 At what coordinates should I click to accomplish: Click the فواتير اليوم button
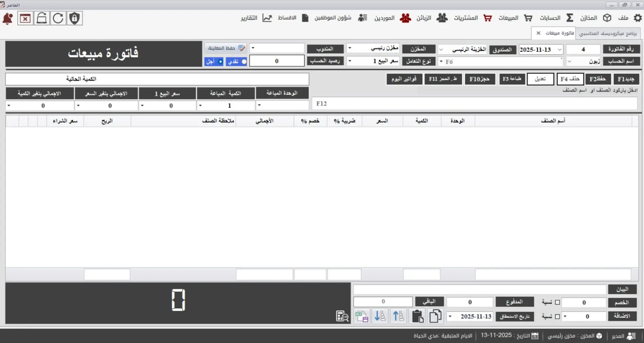[404, 79]
